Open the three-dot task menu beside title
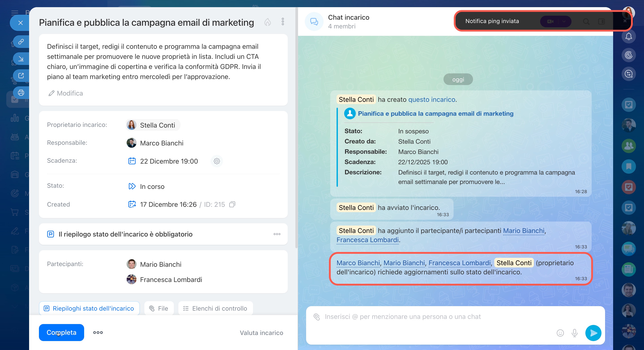This screenshot has height=350, width=644. click(283, 22)
